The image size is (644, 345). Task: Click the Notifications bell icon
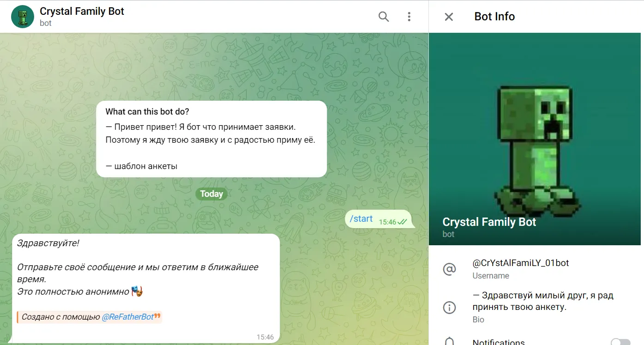(x=449, y=342)
